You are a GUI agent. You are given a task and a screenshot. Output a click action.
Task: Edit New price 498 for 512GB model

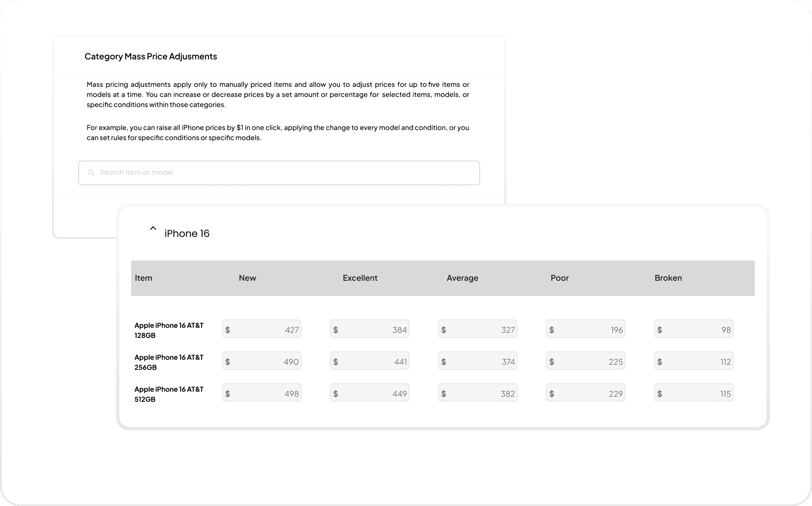262,393
